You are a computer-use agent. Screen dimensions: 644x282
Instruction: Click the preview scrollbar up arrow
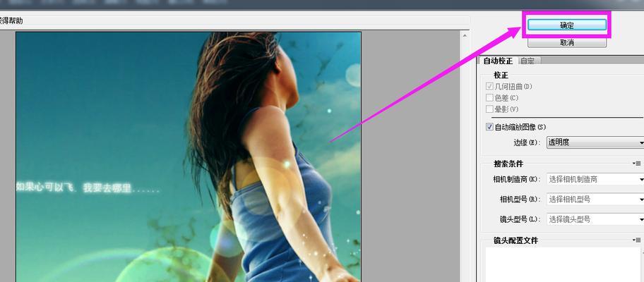464,36
